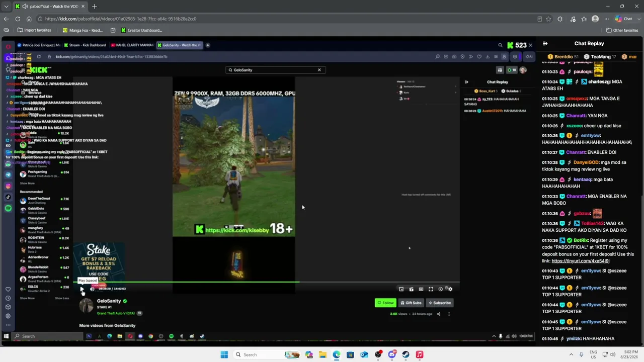
Task: Open Windows Start menu on taskbar
Action: point(224,354)
